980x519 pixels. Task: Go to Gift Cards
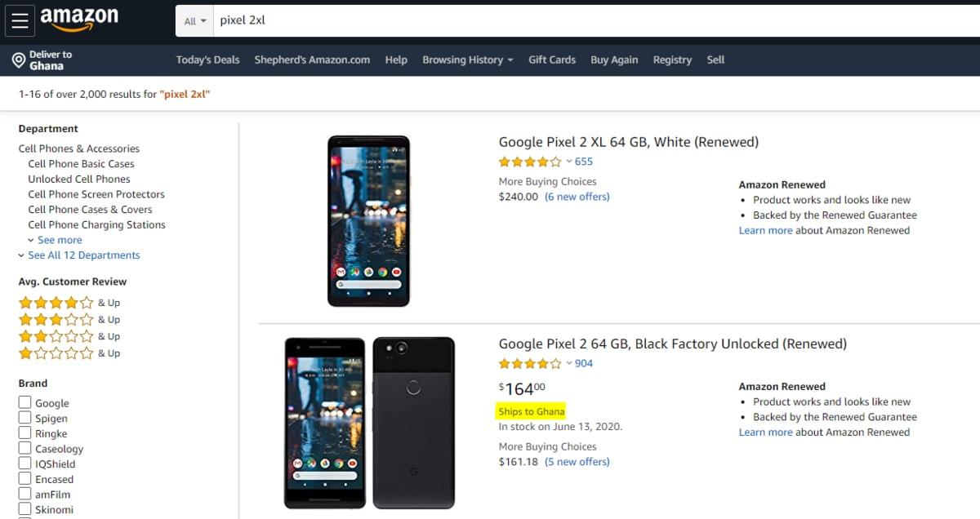(551, 60)
